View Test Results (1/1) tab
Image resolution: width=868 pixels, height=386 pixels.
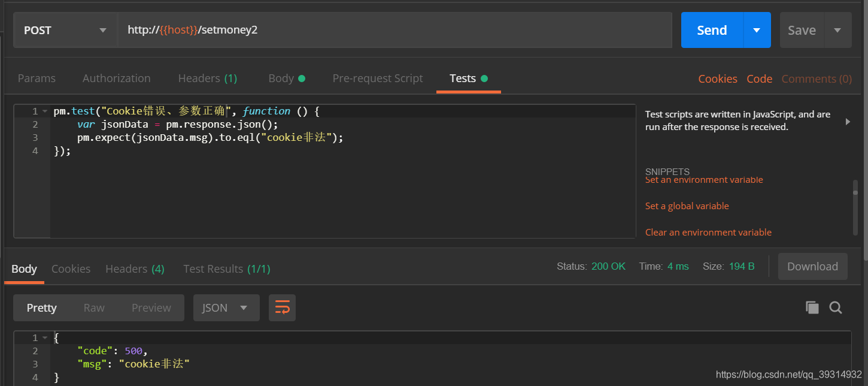(227, 269)
